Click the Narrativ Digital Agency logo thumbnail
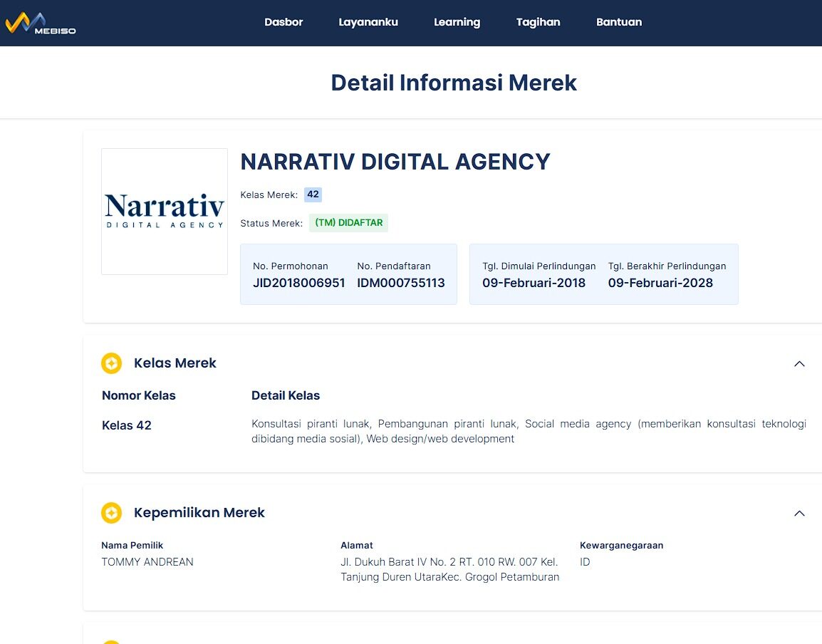The width and height of the screenshot is (822, 644). pos(165,212)
